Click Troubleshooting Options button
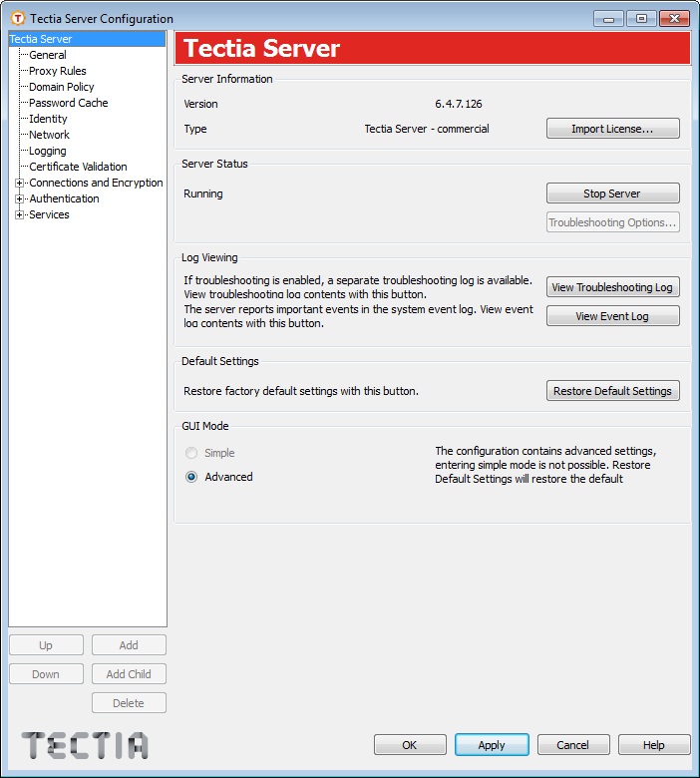Viewport: 700px width, 778px height. point(612,222)
